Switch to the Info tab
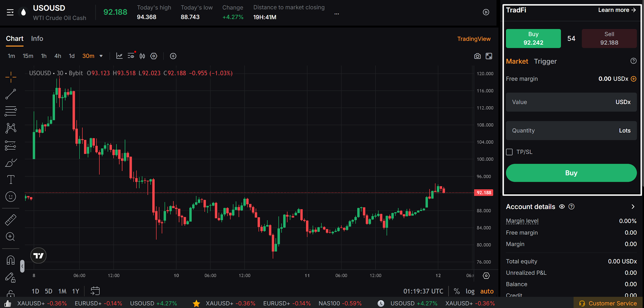This screenshot has height=308, width=644. coord(37,38)
